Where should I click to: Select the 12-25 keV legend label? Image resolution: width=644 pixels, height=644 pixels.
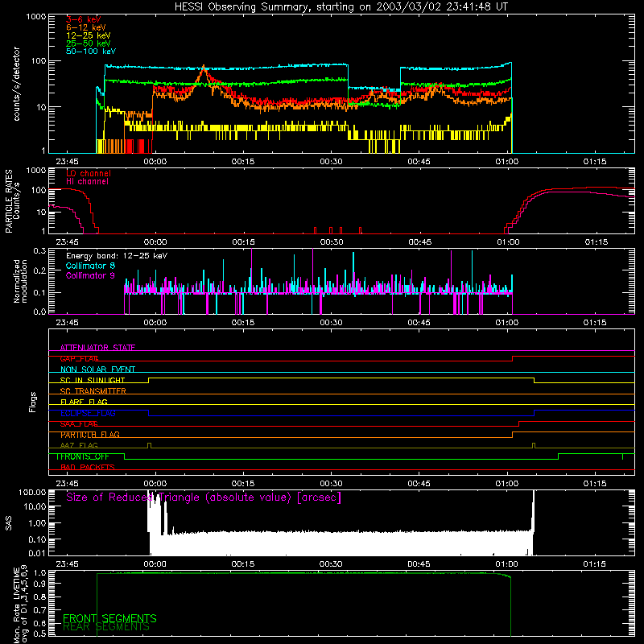(89, 35)
